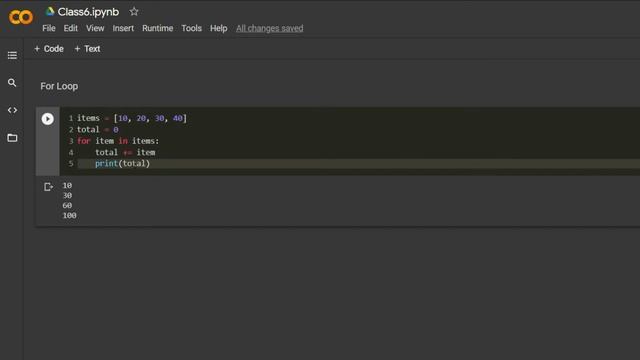
Task: Open the Help menu
Action: (218, 28)
